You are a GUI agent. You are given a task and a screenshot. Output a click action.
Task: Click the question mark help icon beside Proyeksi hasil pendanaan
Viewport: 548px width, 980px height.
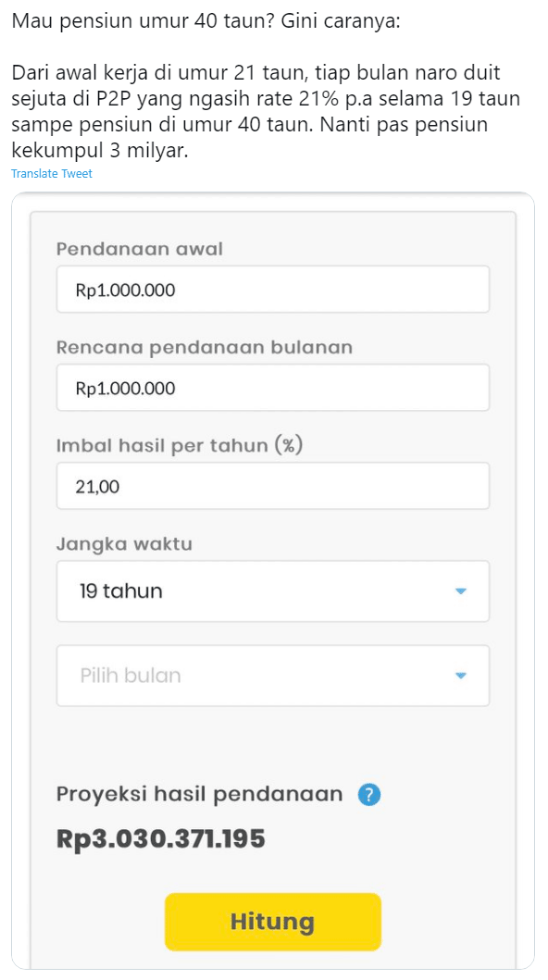point(367,794)
